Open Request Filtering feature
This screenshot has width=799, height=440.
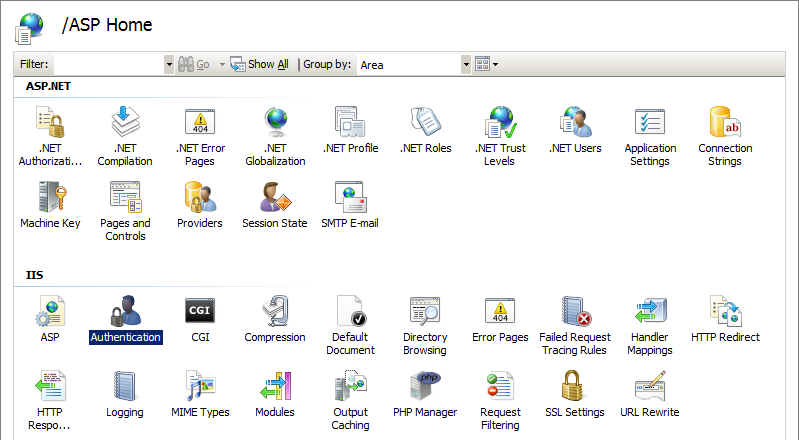tap(500, 400)
